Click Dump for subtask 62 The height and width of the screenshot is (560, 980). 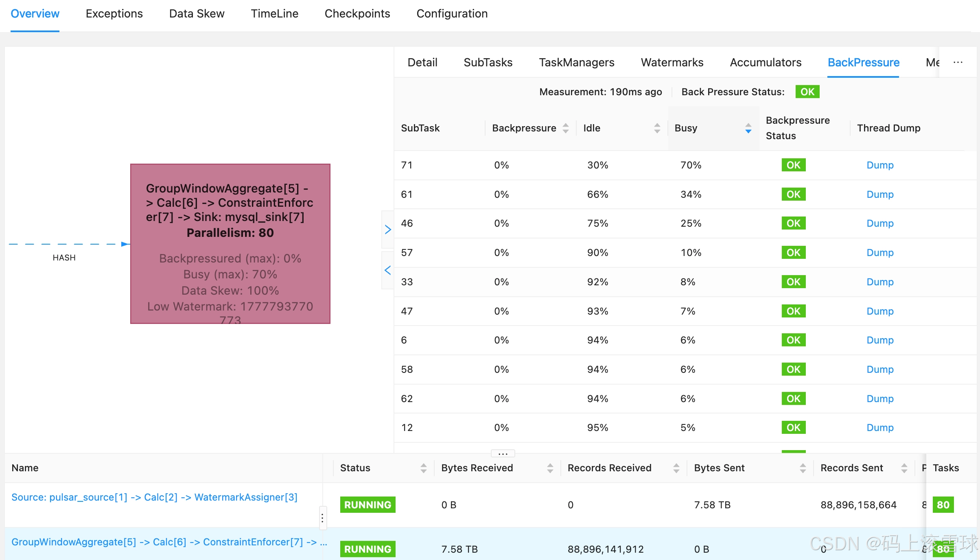point(880,399)
